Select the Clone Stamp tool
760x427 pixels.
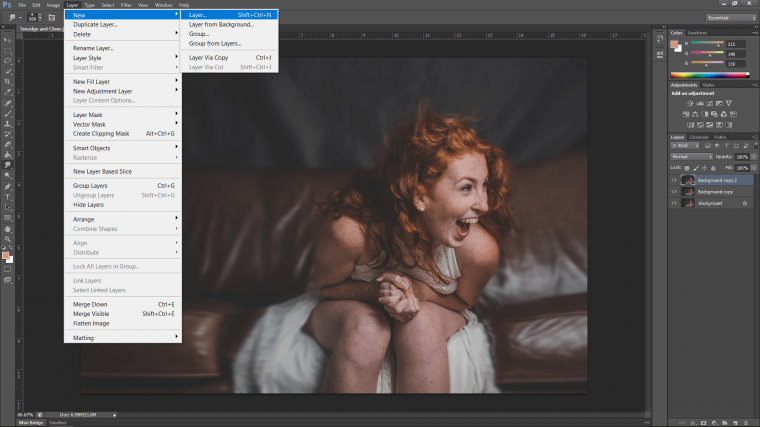[x=7, y=124]
